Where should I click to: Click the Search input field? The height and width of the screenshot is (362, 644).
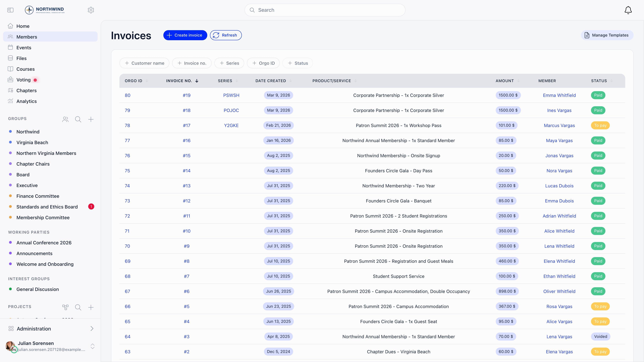pyautogui.click(x=325, y=10)
